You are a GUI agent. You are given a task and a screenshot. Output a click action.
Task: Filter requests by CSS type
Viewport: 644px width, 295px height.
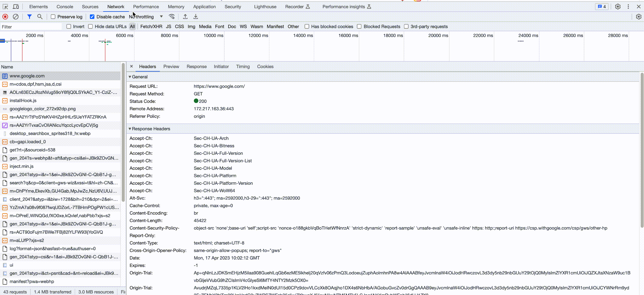(x=179, y=26)
